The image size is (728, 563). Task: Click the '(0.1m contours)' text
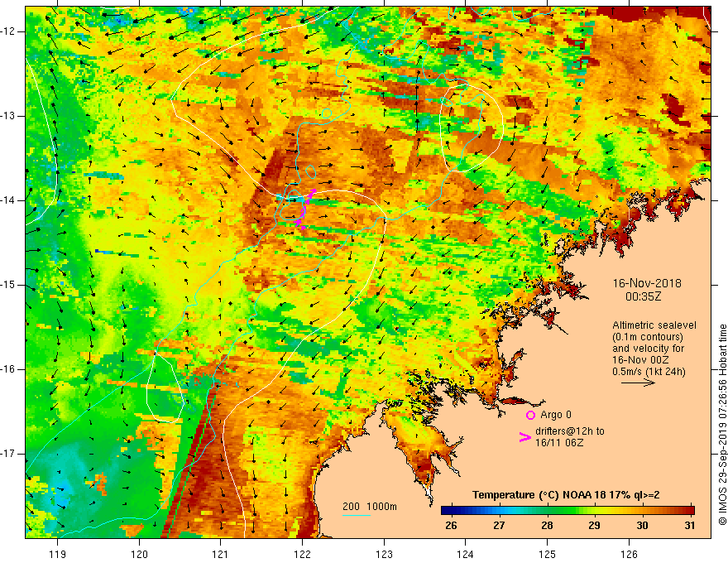[648, 337]
